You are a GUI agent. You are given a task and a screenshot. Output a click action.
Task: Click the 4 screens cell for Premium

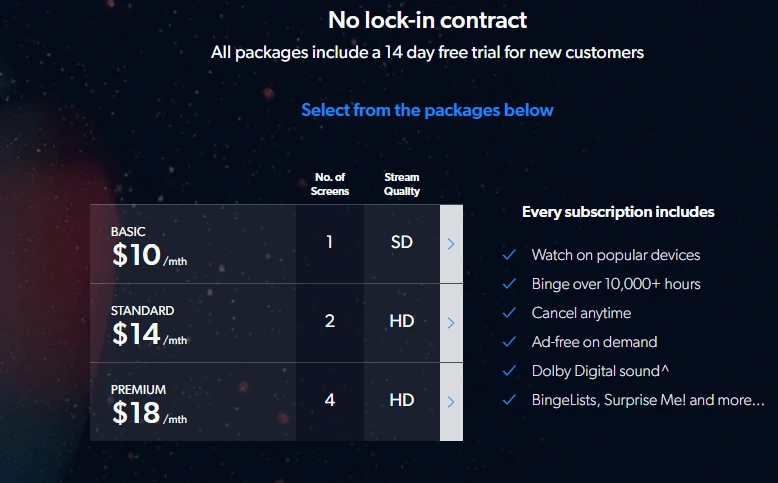pyautogui.click(x=330, y=400)
